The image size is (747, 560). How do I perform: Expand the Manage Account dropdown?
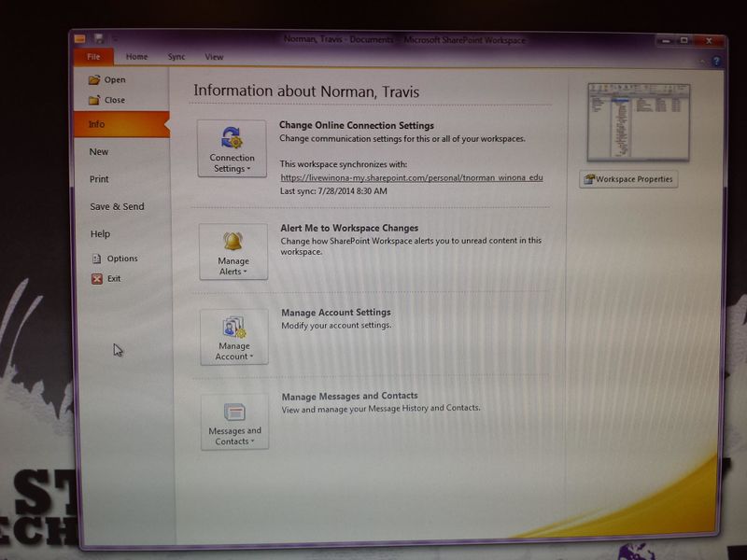233,337
